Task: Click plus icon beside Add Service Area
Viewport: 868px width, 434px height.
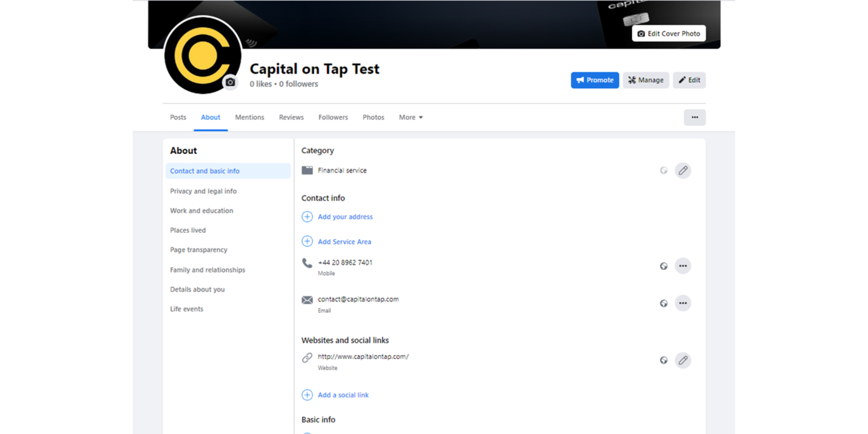Action: click(x=307, y=241)
